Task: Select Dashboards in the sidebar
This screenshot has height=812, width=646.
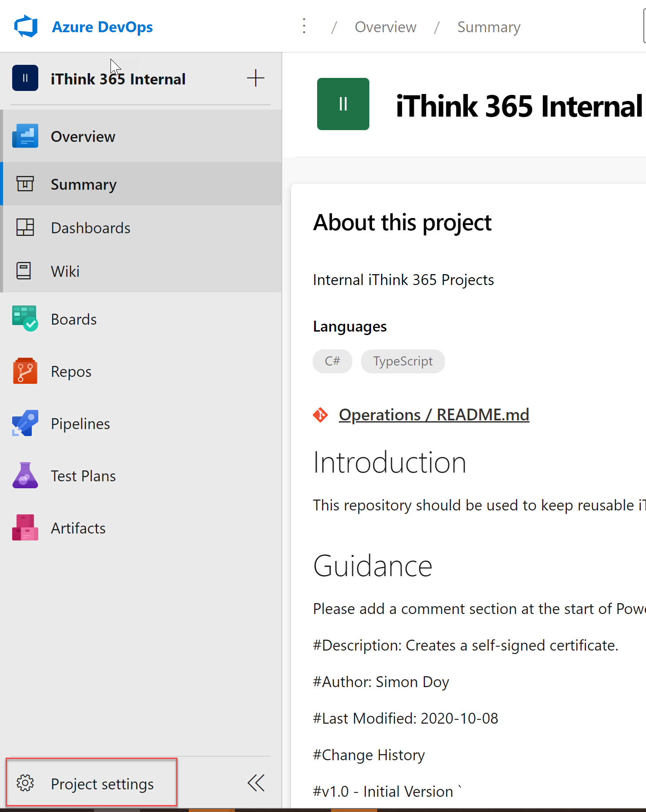Action: [90, 228]
